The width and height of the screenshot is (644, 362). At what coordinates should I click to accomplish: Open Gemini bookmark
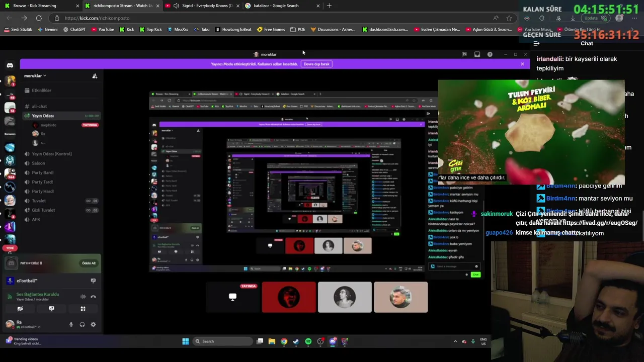point(47,30)
